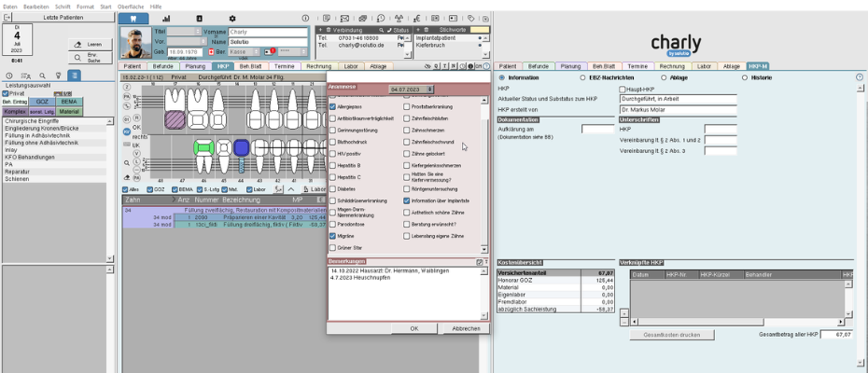Click the help question mark in HKP-M panel
This screenshot has height=373, width=868.
[860, 77]
